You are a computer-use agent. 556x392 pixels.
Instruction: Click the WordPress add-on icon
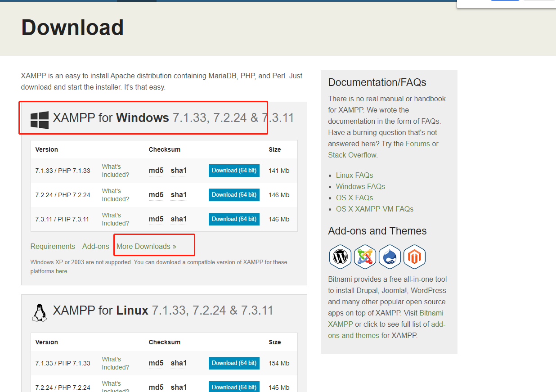(340, 257)
